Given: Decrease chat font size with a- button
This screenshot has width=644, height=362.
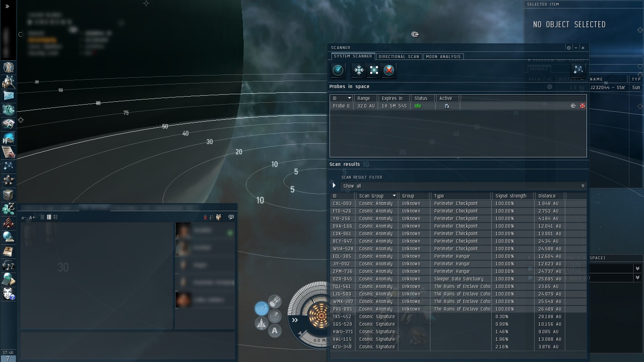Looking at the screenshot, I should 24,217.
